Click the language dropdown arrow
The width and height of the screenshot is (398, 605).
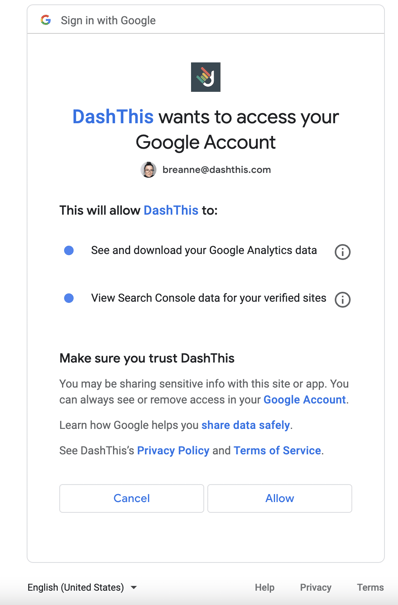pos(133,588)
